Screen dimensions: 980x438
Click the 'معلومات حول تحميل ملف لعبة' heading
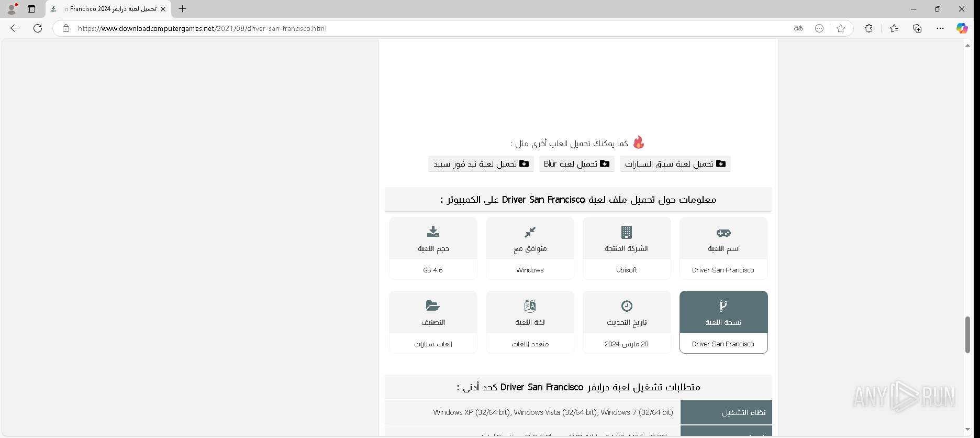578,200
